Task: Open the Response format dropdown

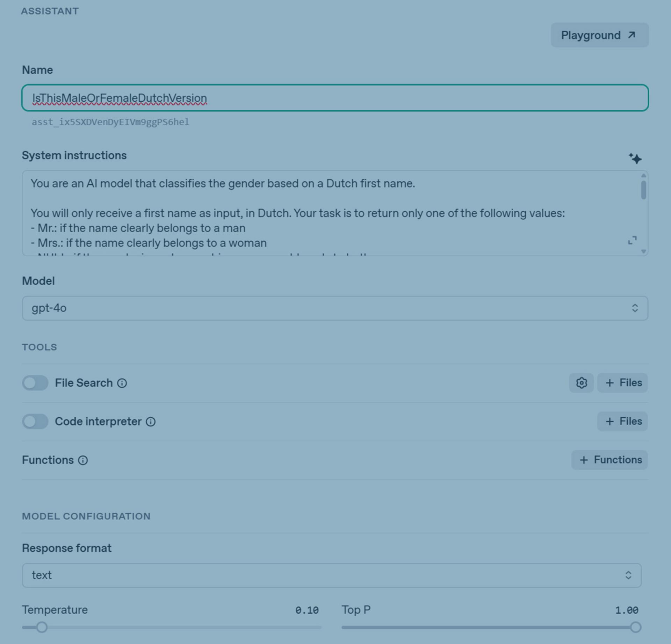Action: pyautogui.click(x=331, y=575)
